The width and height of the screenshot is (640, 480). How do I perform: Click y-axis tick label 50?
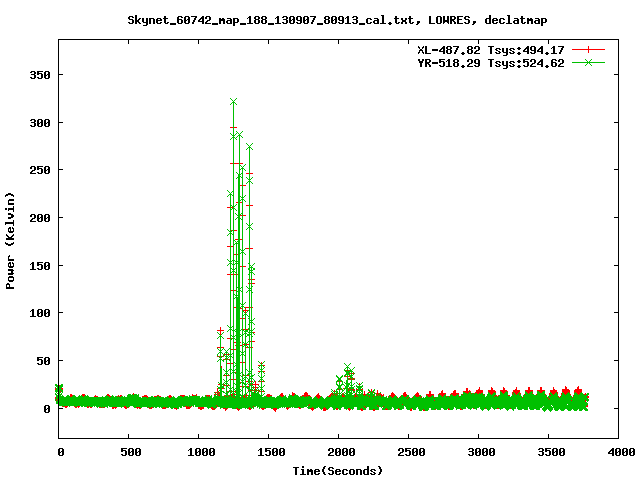[44, 361]
